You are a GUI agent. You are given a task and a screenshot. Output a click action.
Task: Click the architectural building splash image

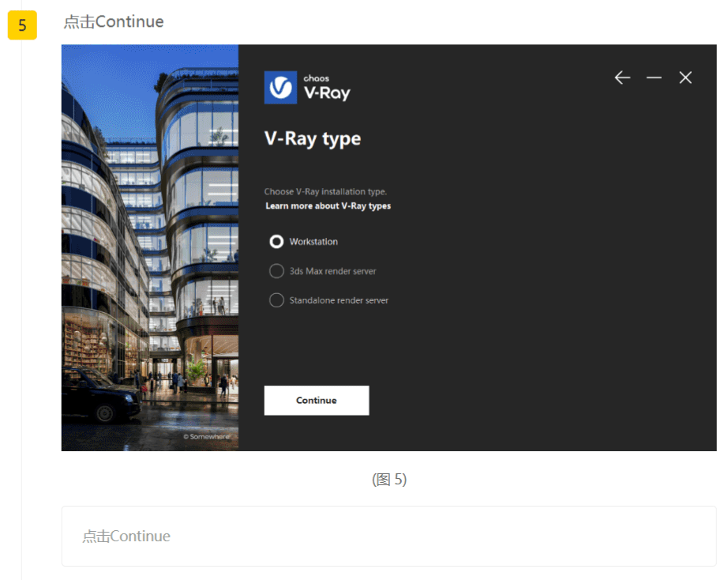150,247
